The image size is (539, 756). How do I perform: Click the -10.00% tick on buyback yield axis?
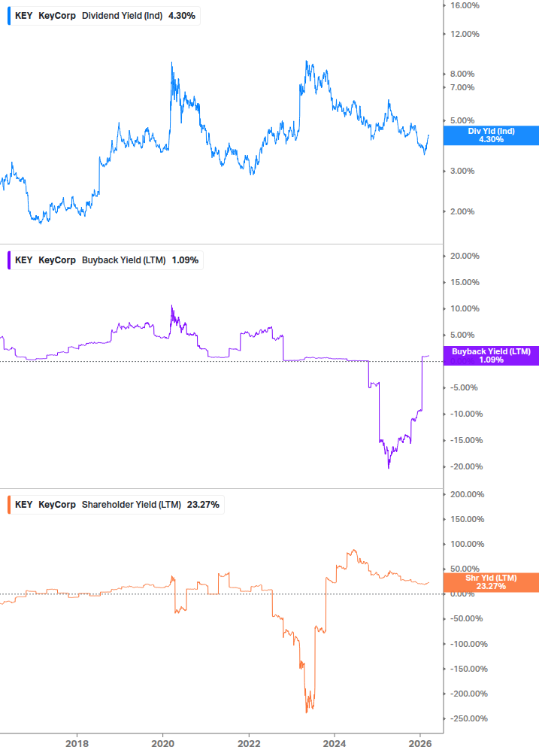pyautogui.click(x=467, y=414)
